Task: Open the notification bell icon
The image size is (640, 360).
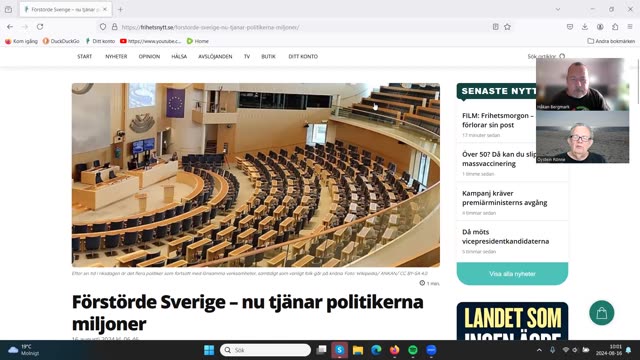Action: point(629,350)
